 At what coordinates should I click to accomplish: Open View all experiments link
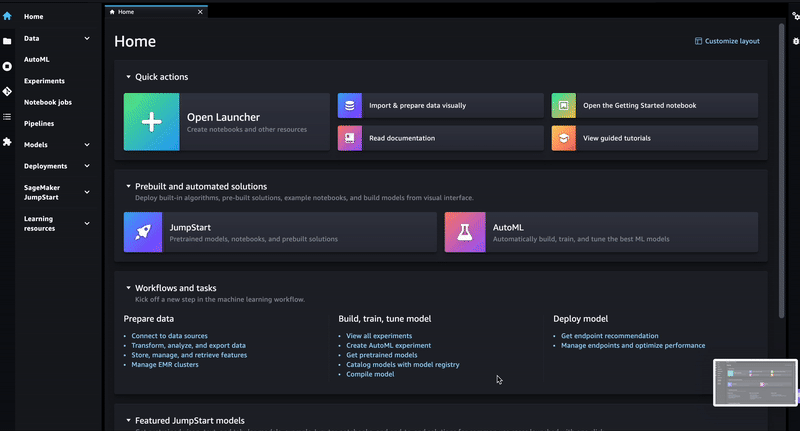[379, 336]
